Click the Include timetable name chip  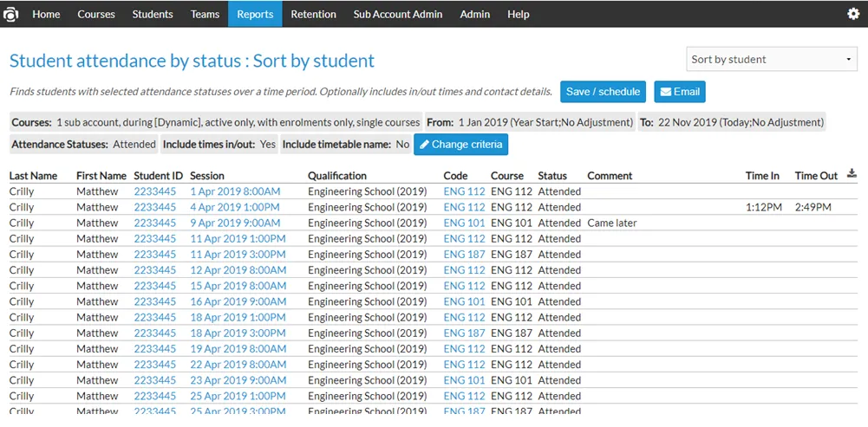(346, 145)
